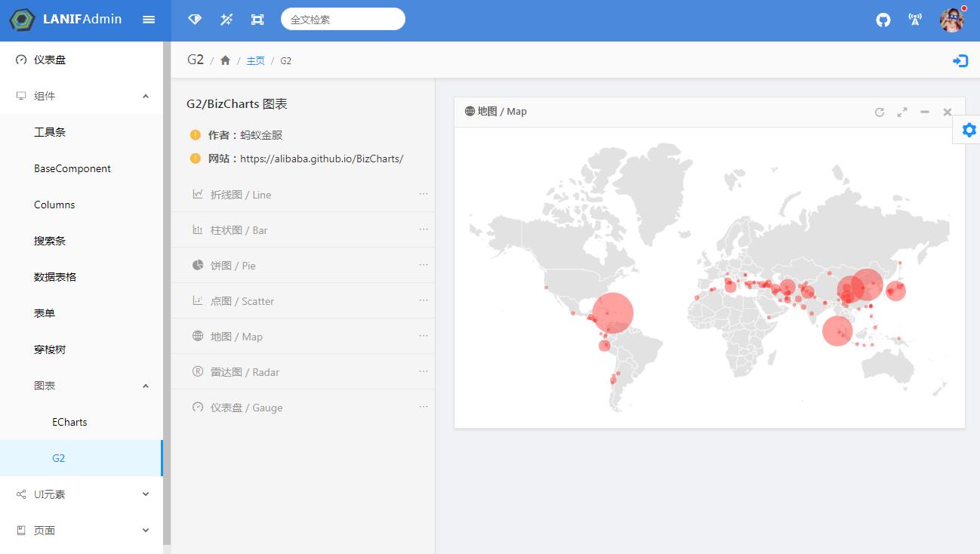The image size is (980, 554).
Task: Open more options for 地图 / Map
Action: pyautogui.click(x=424, y=336)
